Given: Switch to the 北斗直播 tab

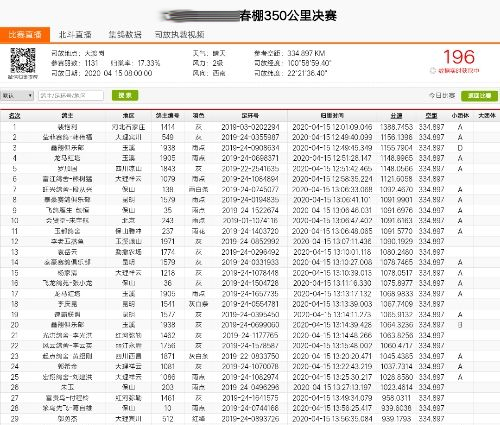Looking at the screenshot, I should click(75, 35).
